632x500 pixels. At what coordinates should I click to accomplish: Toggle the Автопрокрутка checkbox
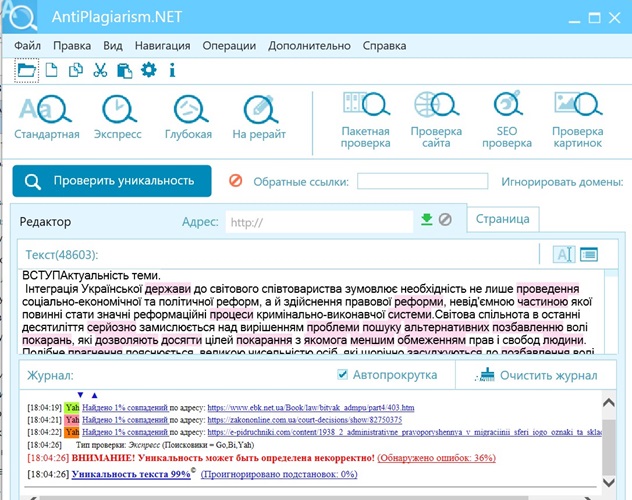(342, 375)
